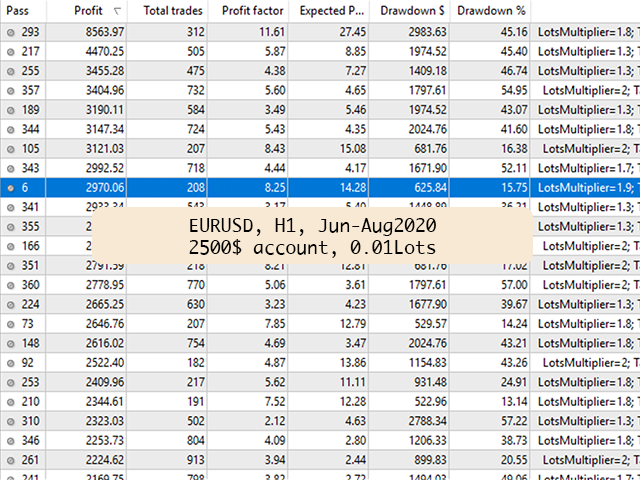The width and height of the screenshot is (640, 480).
Task: Select profit value 8563.97
Action: click(x=104, y=32)
